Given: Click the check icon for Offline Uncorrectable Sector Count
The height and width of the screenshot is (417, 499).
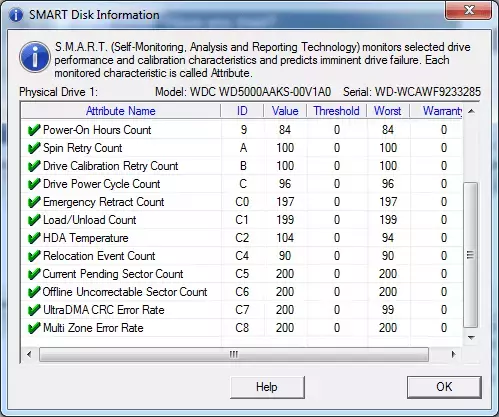Looking at the screenshot, I should (34, 292).
